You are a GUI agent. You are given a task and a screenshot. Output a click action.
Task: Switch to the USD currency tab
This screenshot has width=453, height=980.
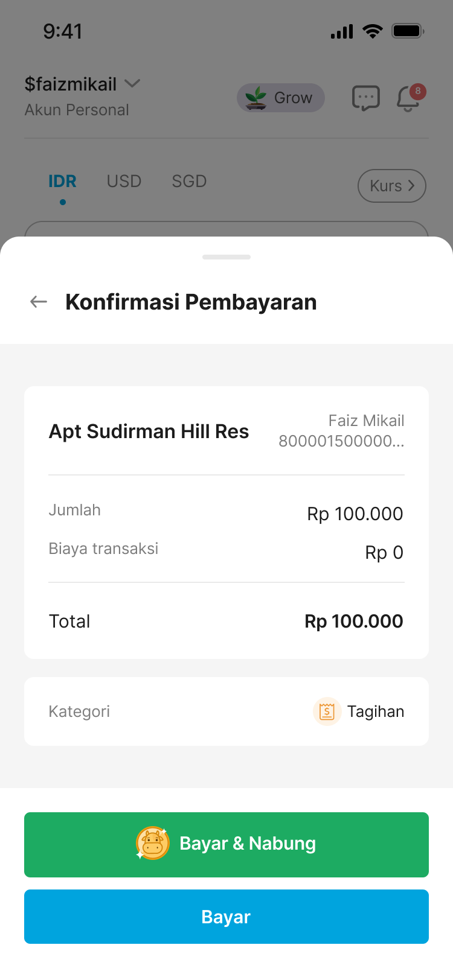(124, 182)
